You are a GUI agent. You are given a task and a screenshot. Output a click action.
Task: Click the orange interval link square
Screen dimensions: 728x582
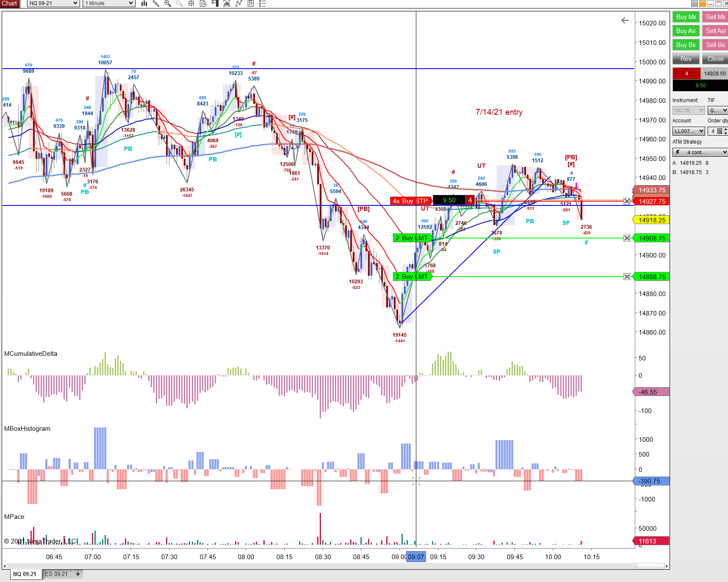coord(702,3)
